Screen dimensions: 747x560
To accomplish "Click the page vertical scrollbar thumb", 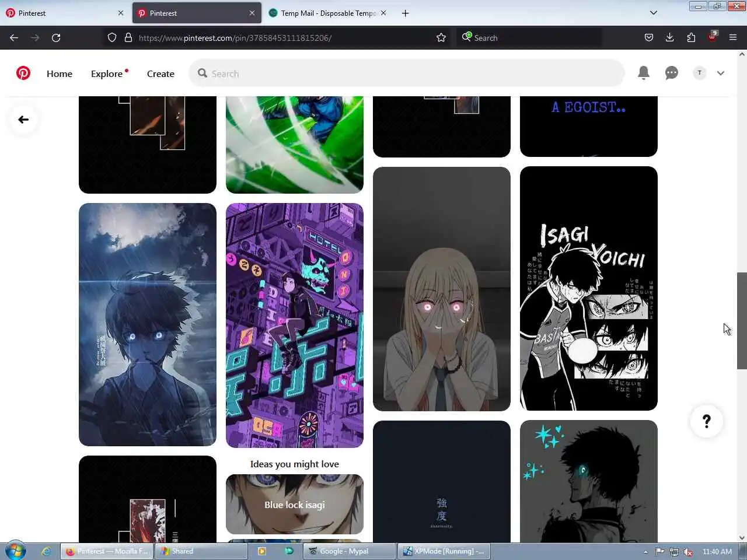I will (742, 321).
